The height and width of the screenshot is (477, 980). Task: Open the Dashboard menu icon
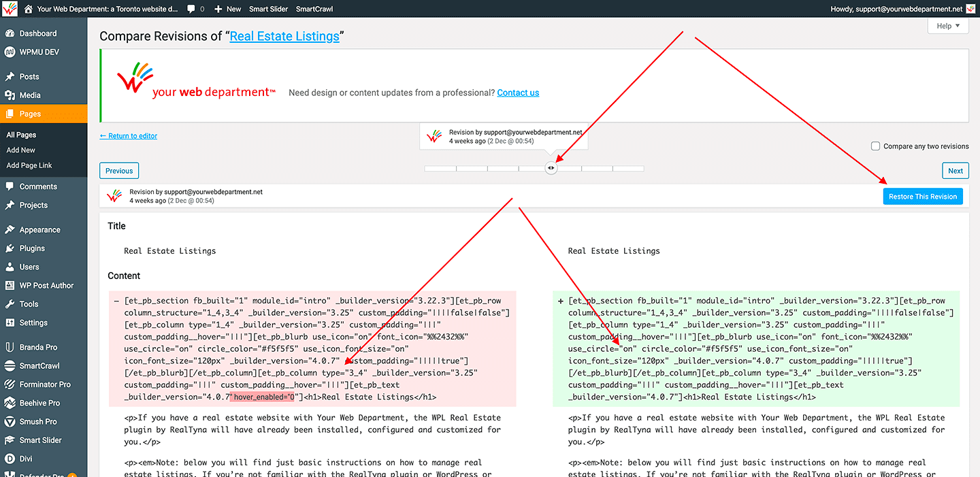[x=10, y=33]
